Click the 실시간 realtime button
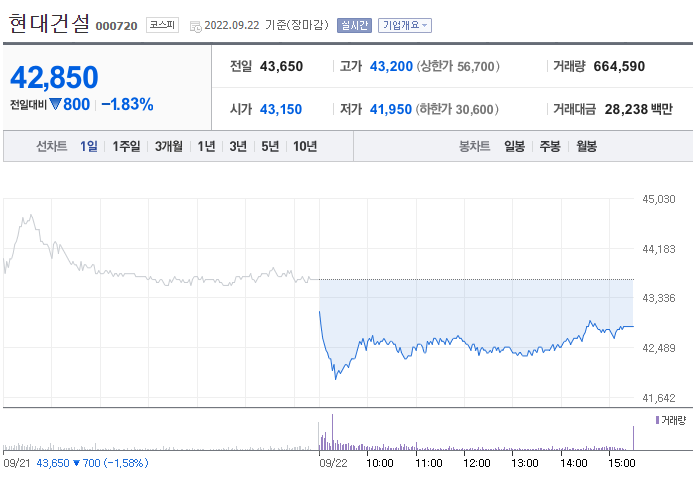This screenshot has height=480, width=693. click(x=354, y=25)
